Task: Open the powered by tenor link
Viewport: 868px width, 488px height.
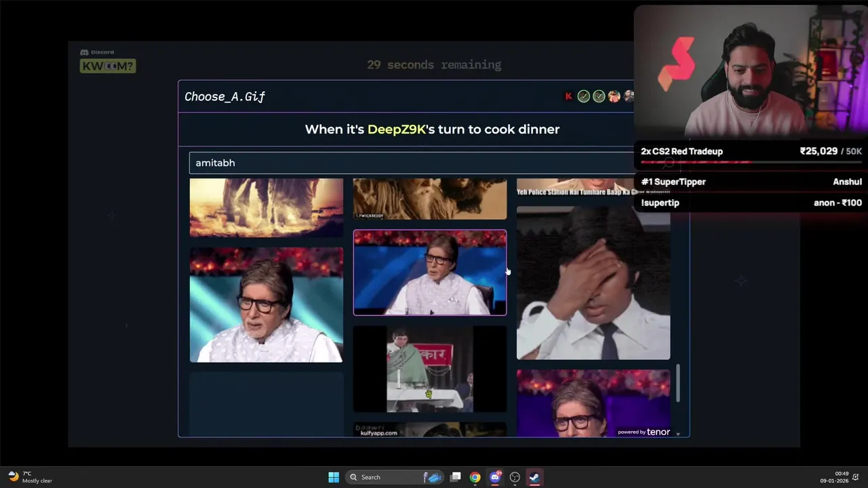Action: 644,432
